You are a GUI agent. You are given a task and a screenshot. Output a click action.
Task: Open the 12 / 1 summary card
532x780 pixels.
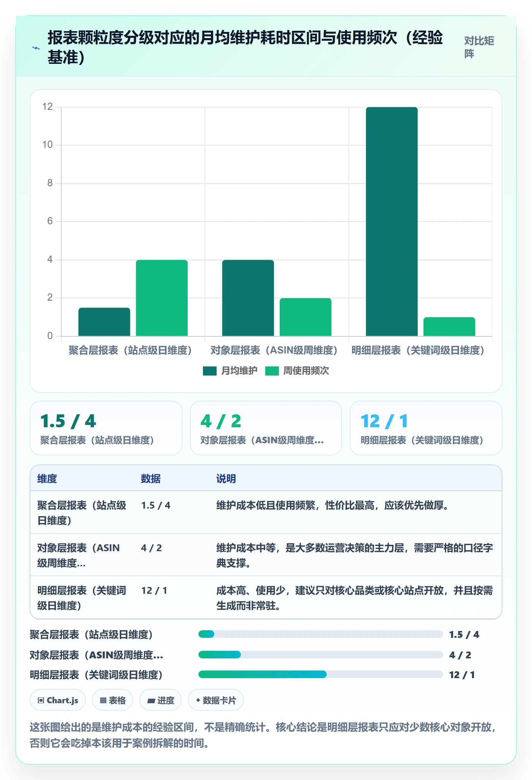coord(426,428)
